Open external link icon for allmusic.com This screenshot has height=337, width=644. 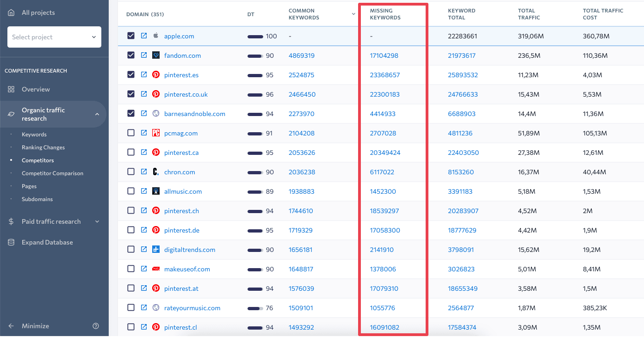pyautogui.click(x=144, y=191)
